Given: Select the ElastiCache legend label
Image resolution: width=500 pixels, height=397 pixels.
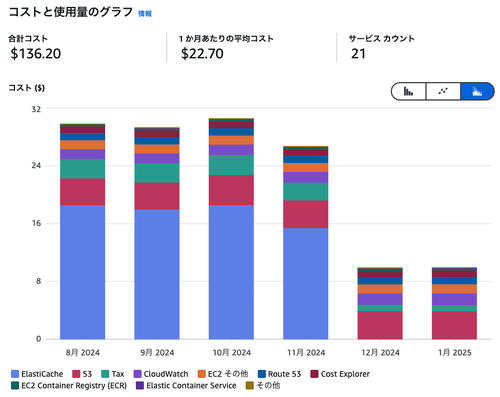Looking at the screenshot, I should [42, 374].
